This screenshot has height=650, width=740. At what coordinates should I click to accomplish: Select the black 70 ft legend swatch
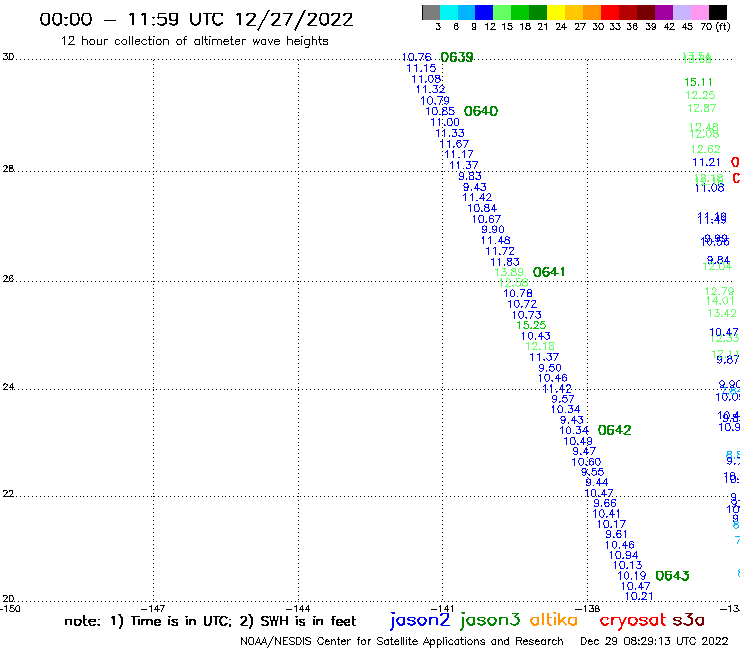718,12
